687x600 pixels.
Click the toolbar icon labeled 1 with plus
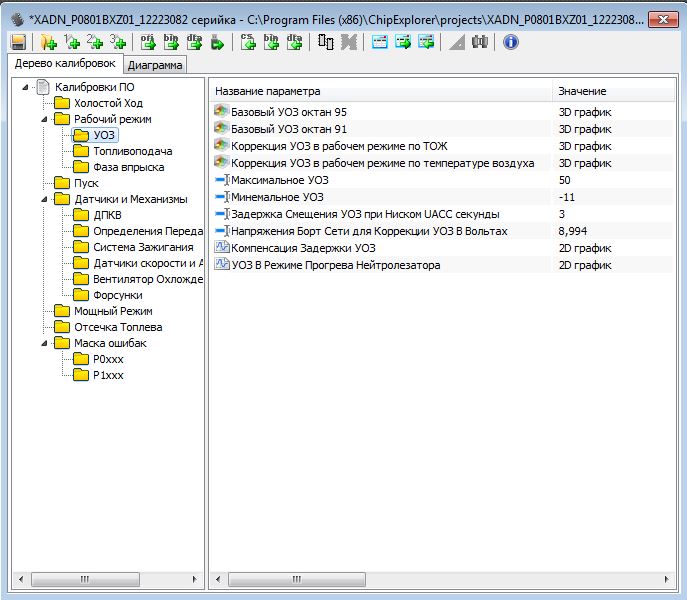tap(71, 42)
